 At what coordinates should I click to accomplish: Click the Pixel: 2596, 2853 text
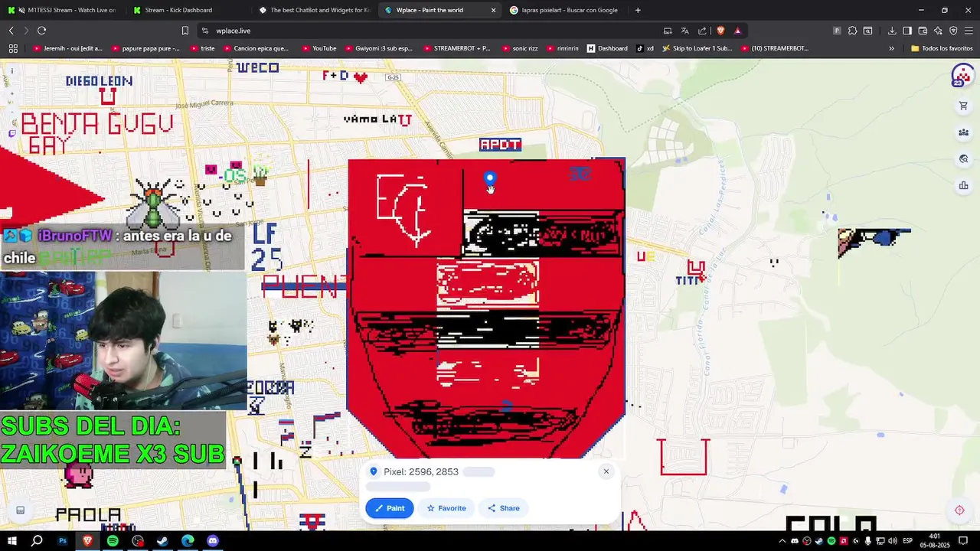(421, 472)
